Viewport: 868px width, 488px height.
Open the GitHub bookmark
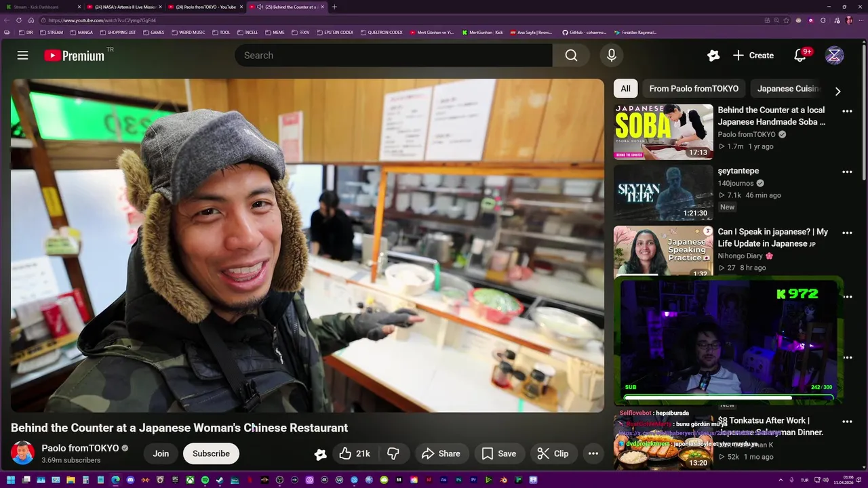pos(584,32)
